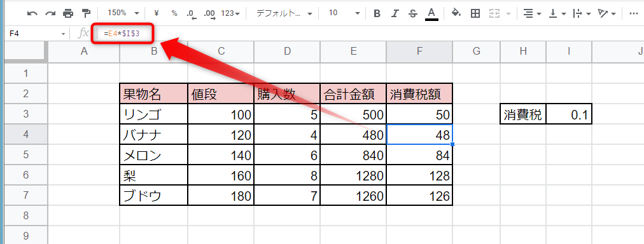Open the fill color picker

click(x=456, y=13)
